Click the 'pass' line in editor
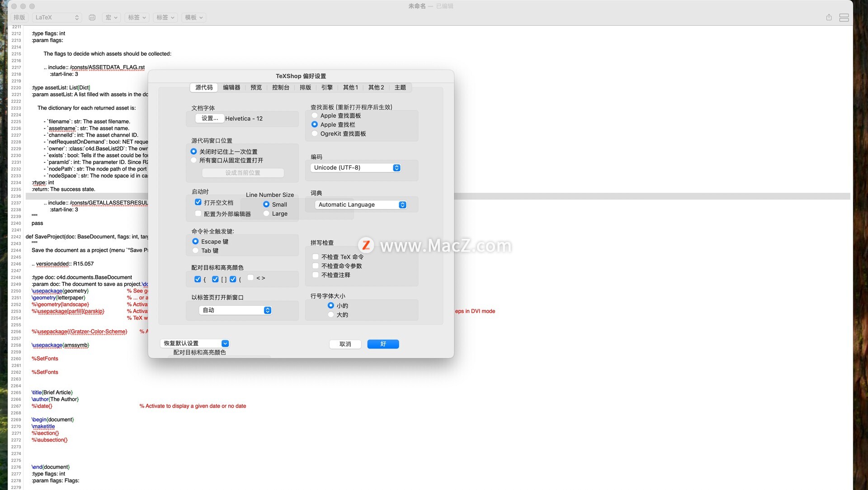The width and height of the screenshot is (868, 490). [37, 224]
